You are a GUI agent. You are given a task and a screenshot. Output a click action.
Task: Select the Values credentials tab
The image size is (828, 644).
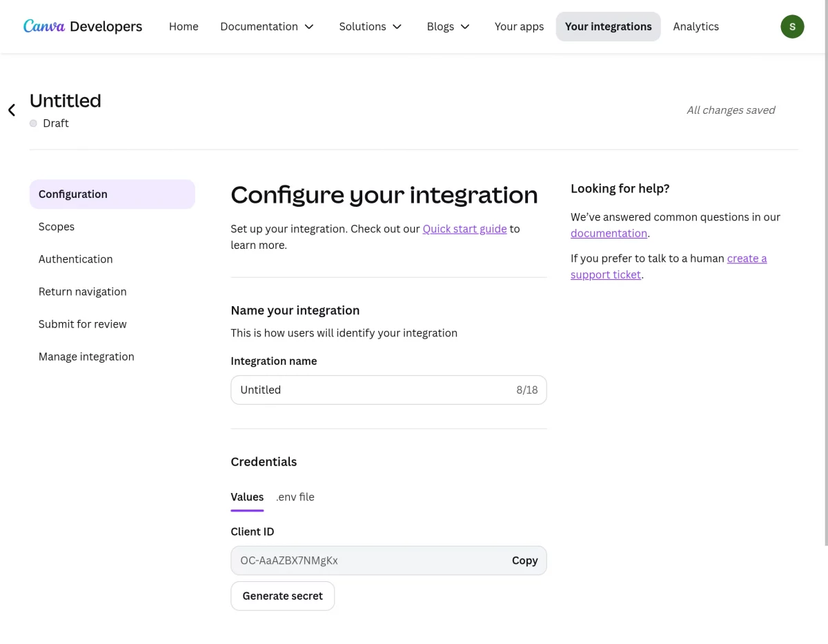click(247, 496)
